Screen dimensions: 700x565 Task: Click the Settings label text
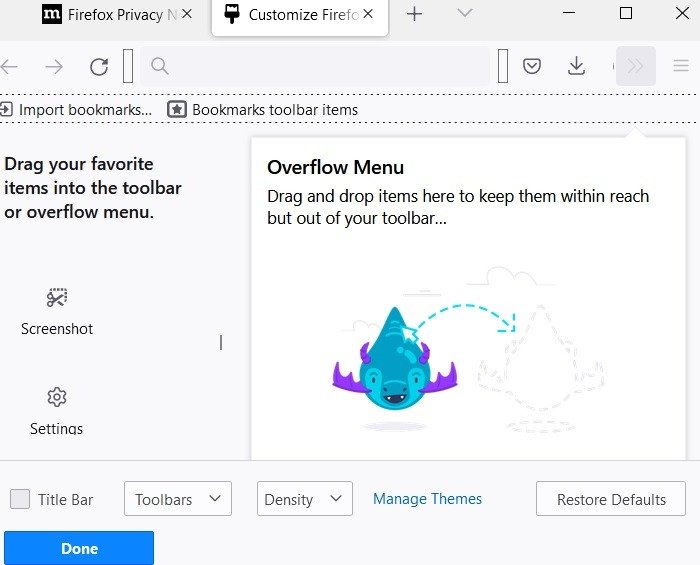[x=57, y=429]
